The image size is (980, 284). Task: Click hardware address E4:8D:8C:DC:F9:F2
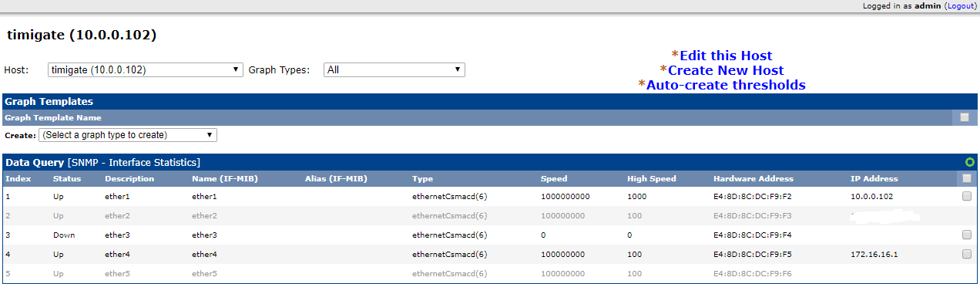point(753,197)
